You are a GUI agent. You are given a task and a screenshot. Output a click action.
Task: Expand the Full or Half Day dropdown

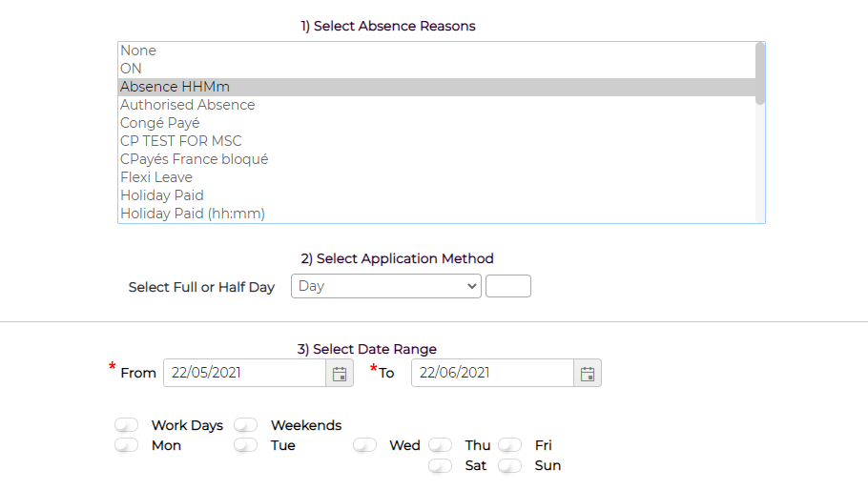click(x=386, y=286)
